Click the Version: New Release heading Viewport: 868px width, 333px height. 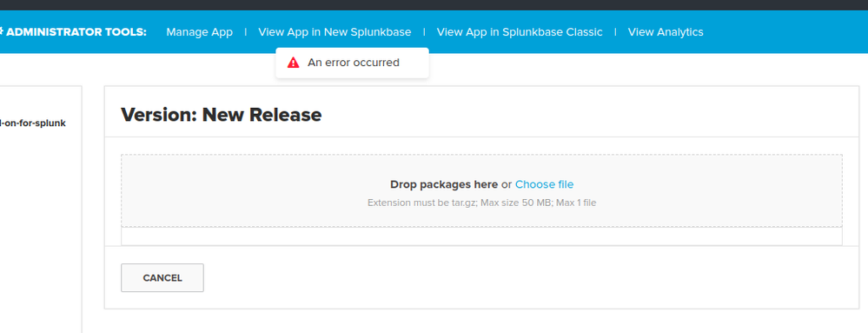pos(221,115)
